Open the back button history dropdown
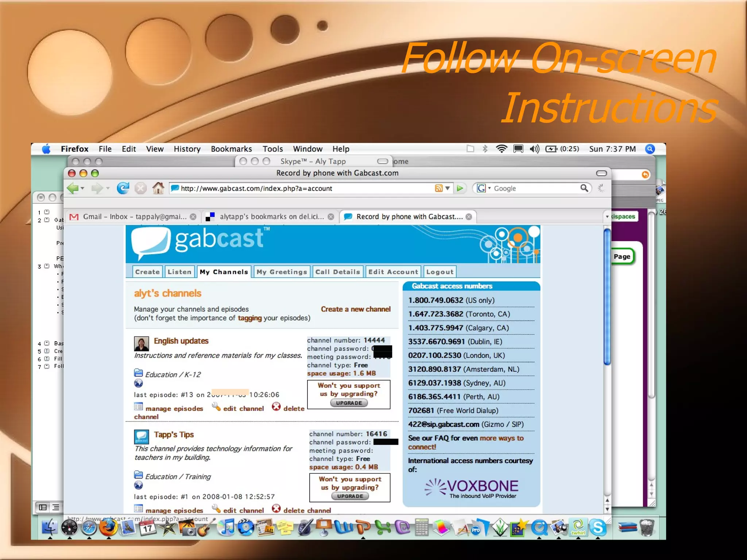This screenshot has width=747, height=560. tap(82, 188)
